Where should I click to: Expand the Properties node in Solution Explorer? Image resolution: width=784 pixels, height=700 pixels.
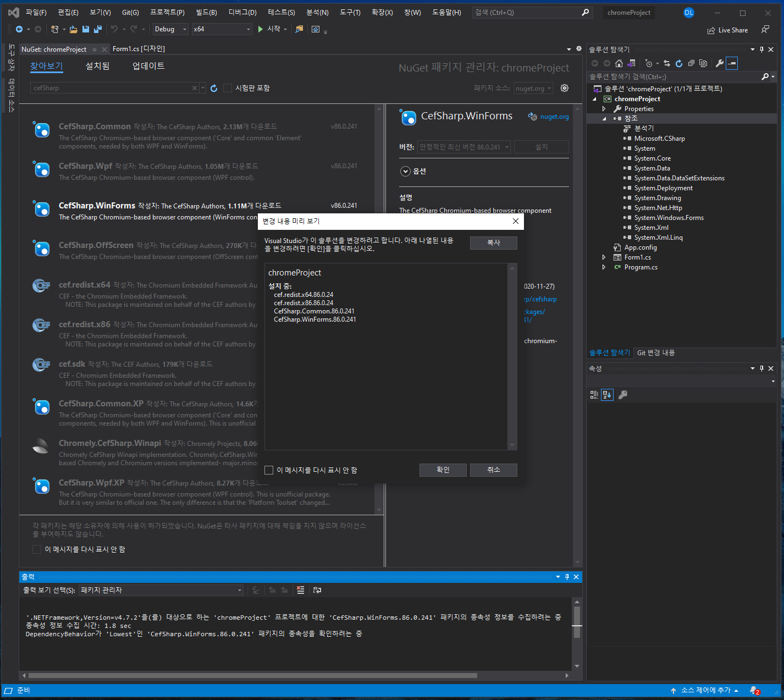coord(604,109)
